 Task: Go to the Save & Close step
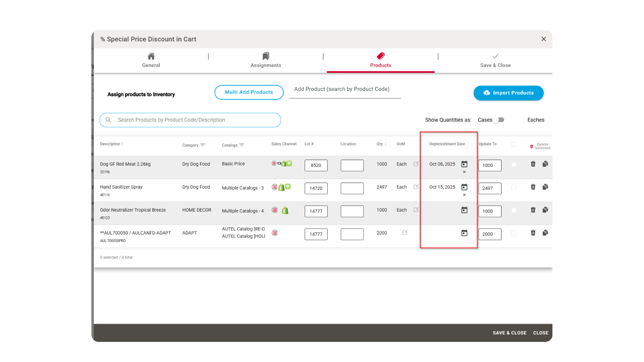pos(495,60)
